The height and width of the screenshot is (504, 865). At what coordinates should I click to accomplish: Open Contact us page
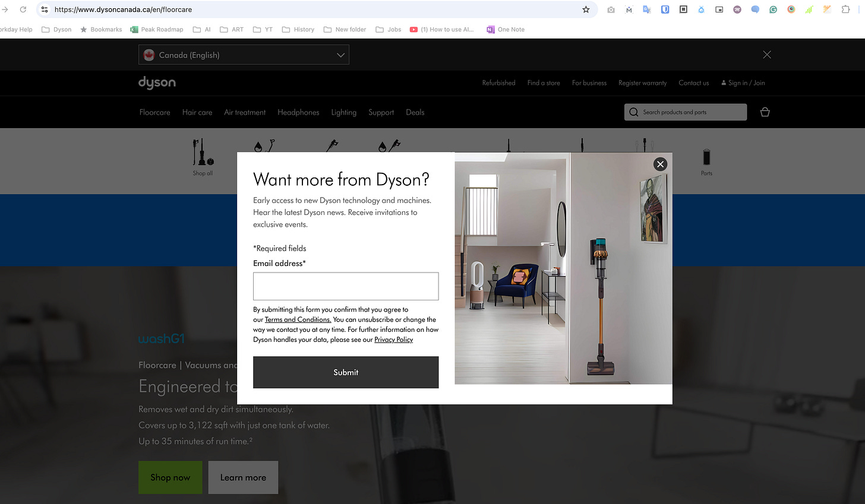point(694,83)
